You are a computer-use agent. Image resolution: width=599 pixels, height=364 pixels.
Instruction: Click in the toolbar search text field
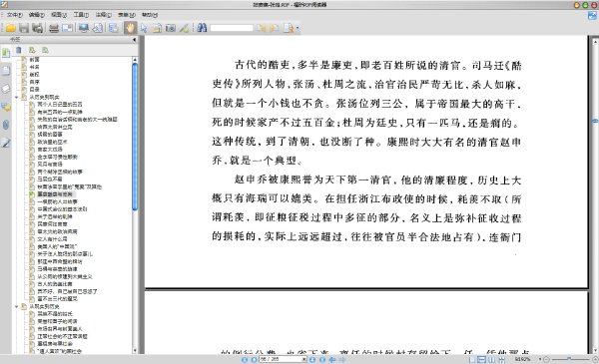(232, 28)
